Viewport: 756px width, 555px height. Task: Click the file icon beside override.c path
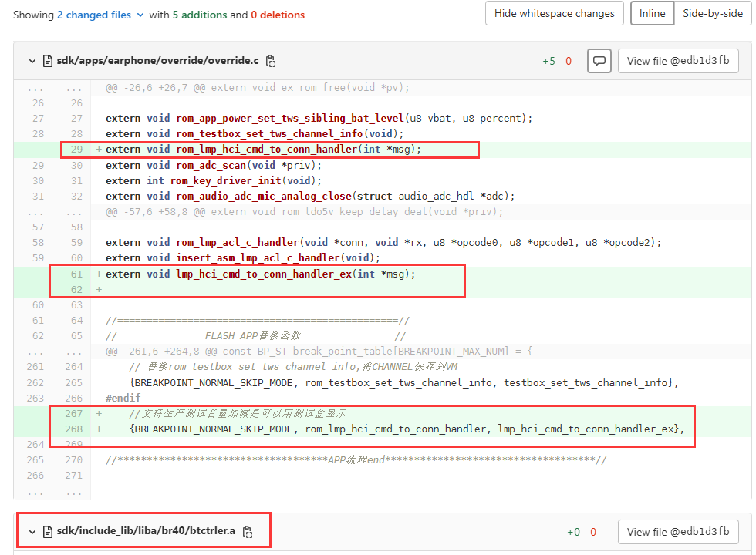(x=48, y=61)
